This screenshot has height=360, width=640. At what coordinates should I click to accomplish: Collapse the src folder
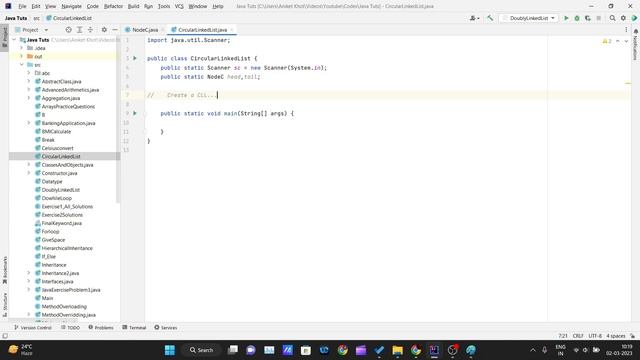pos(22,64)
